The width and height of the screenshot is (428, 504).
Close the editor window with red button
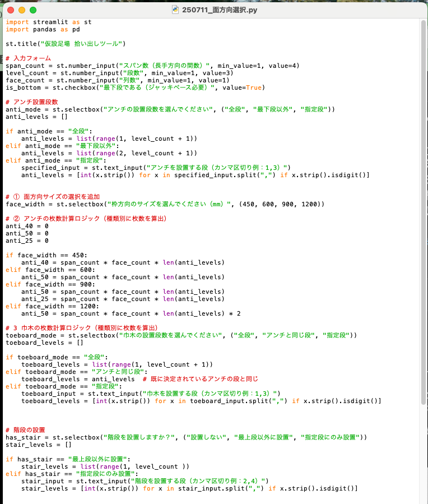tap(11, 10)
